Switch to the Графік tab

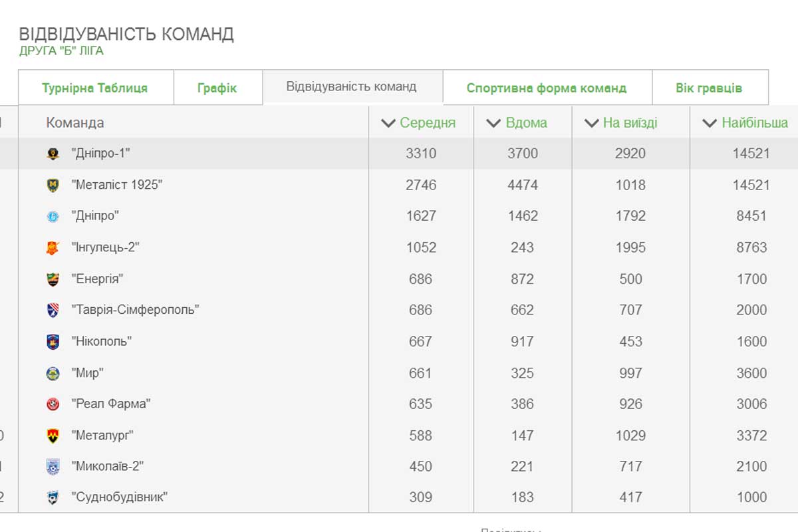click(217, 88)
